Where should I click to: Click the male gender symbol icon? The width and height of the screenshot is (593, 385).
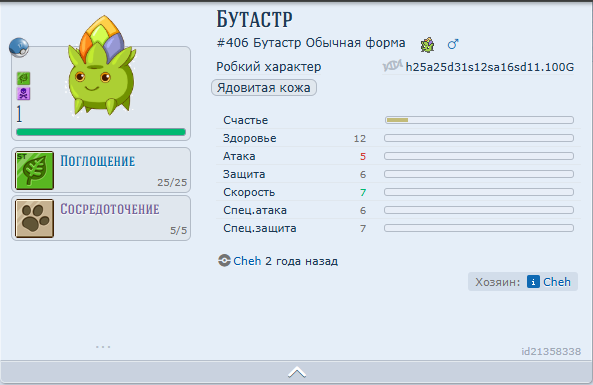coord(453,44)
